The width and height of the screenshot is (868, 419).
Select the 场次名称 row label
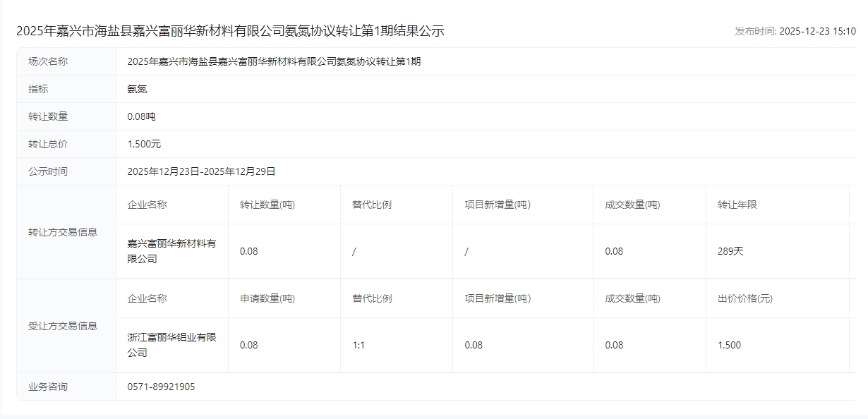[x=48, y=61]
